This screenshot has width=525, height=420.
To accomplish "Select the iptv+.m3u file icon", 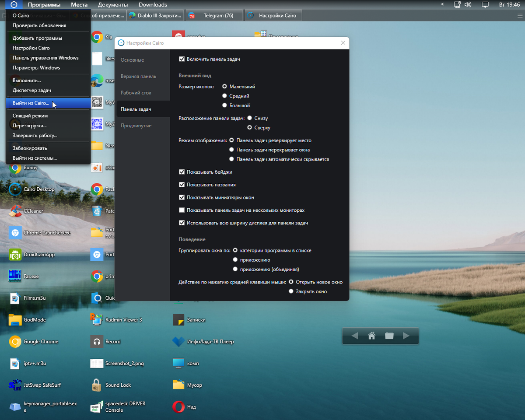I will 15,363.
